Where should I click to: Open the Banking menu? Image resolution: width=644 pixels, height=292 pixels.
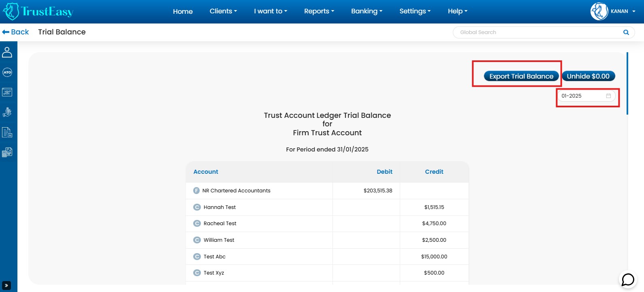point(367,11)
